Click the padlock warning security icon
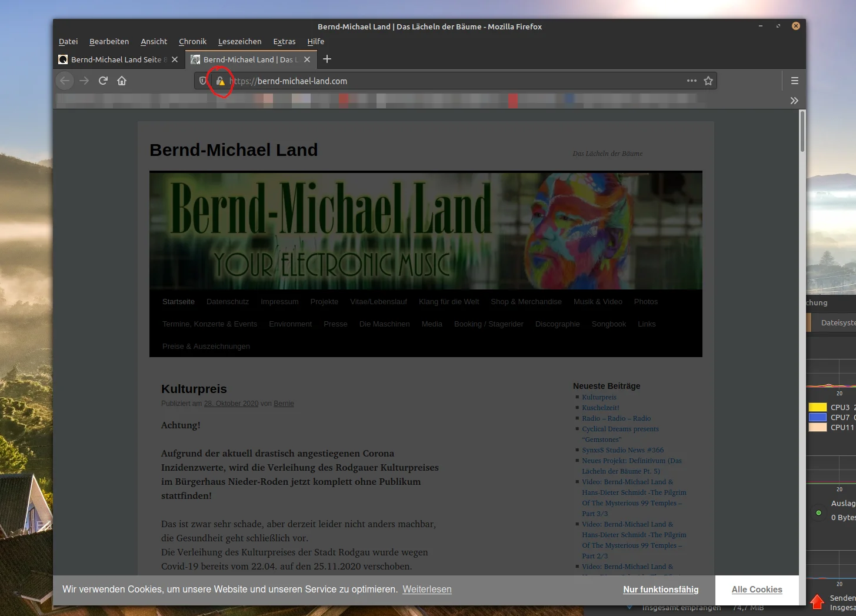856x616 pixels. tap(221, 81)
